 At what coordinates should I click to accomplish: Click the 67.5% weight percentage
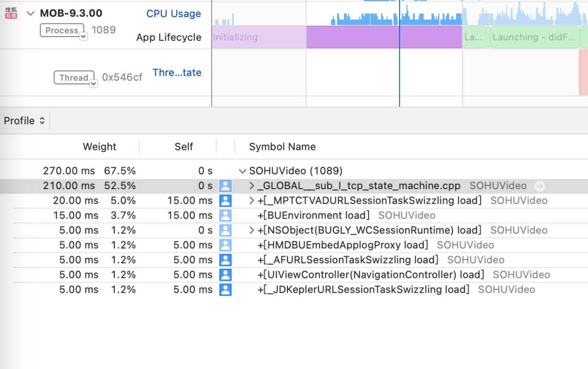(120, 171)
